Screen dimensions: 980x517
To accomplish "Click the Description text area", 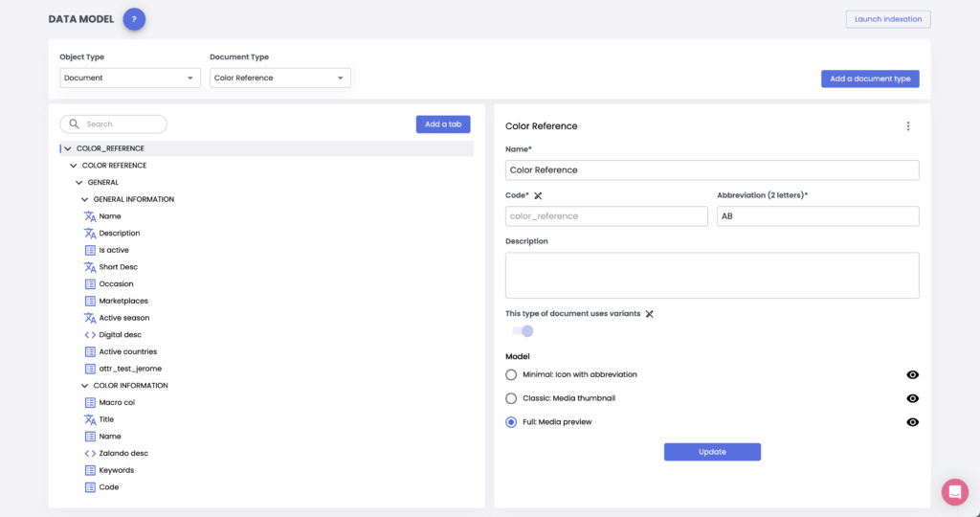I will 712,276.
